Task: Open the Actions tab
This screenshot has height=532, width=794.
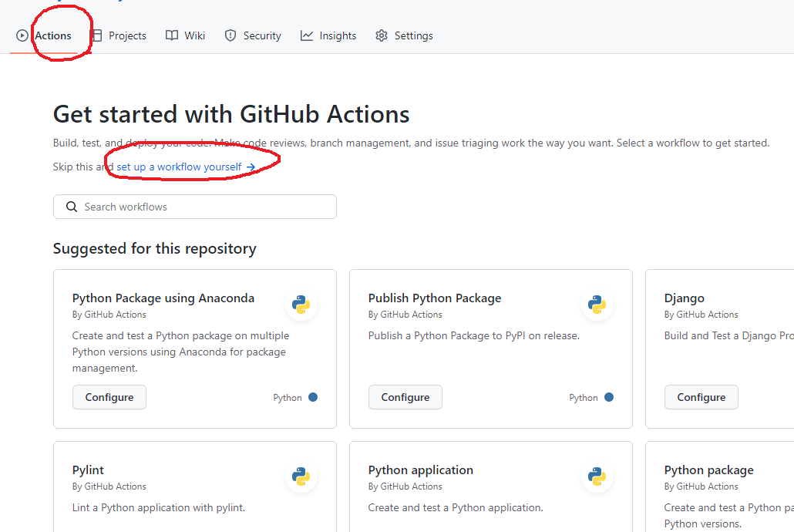Action: coord(45,35)
